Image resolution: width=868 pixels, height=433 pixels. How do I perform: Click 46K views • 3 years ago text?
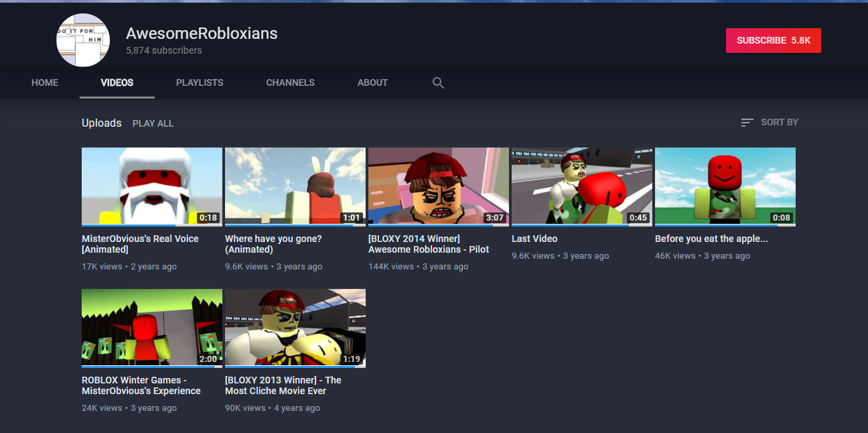point(703,256)
